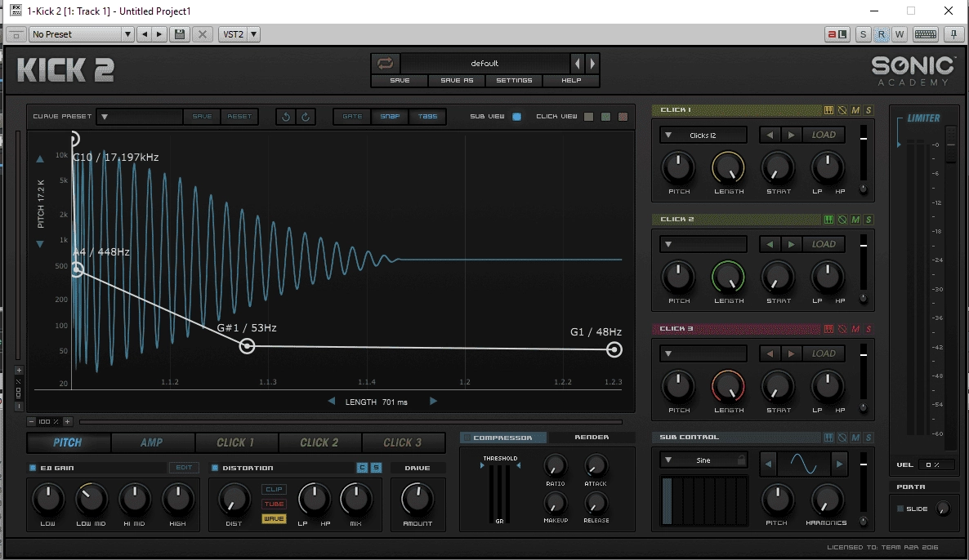The height and width of the screenshot is (560, 969).
Task: Open the Click 3 sample dropdown
Action: (x=703, y=353)
